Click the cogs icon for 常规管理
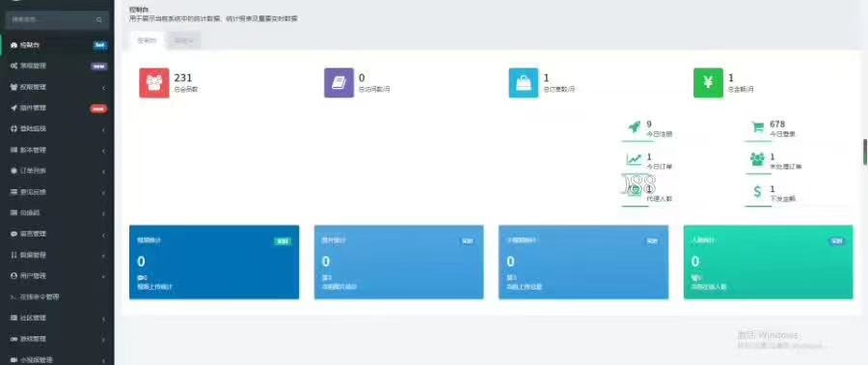This screenshot has width=868, height=365. [x=14, y=66]
